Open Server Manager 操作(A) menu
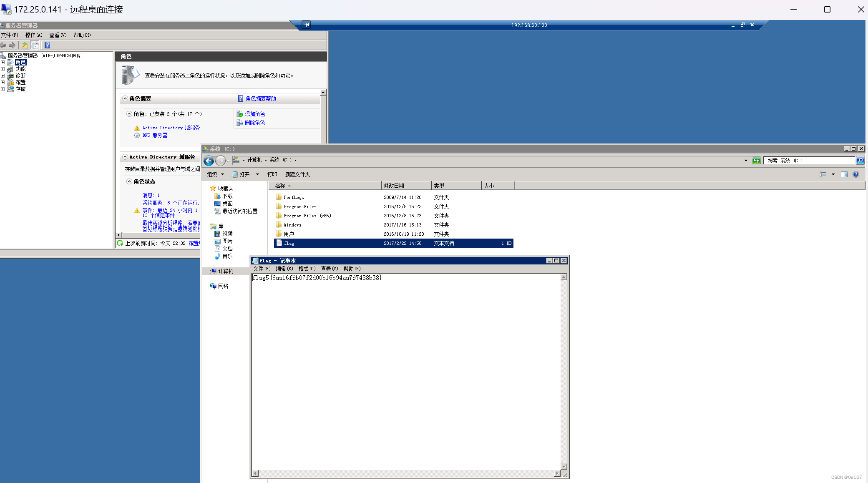 pos(34,35)
